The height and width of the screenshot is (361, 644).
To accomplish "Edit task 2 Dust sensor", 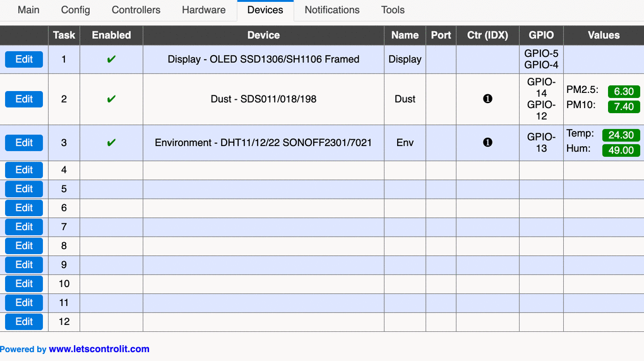I will coord(24,99).
